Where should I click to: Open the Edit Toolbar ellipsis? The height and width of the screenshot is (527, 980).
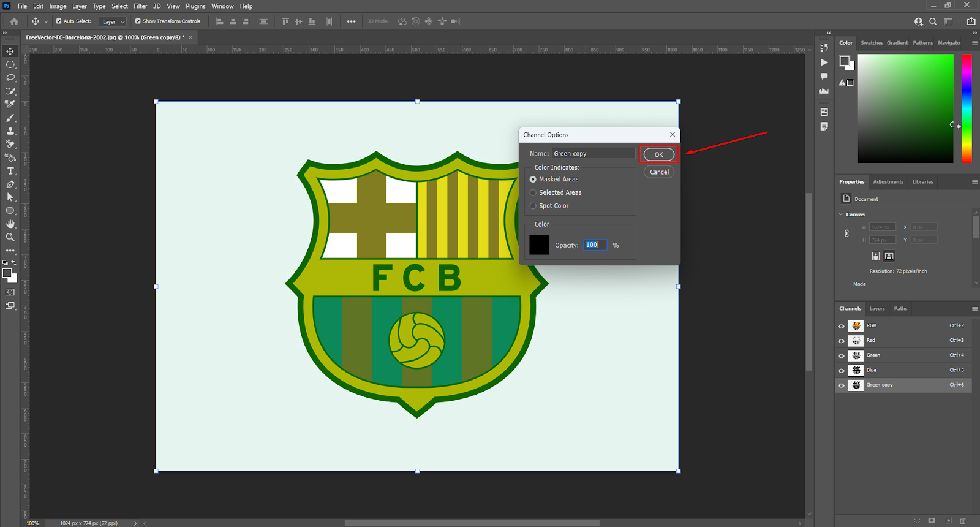[x=10, y=251]
